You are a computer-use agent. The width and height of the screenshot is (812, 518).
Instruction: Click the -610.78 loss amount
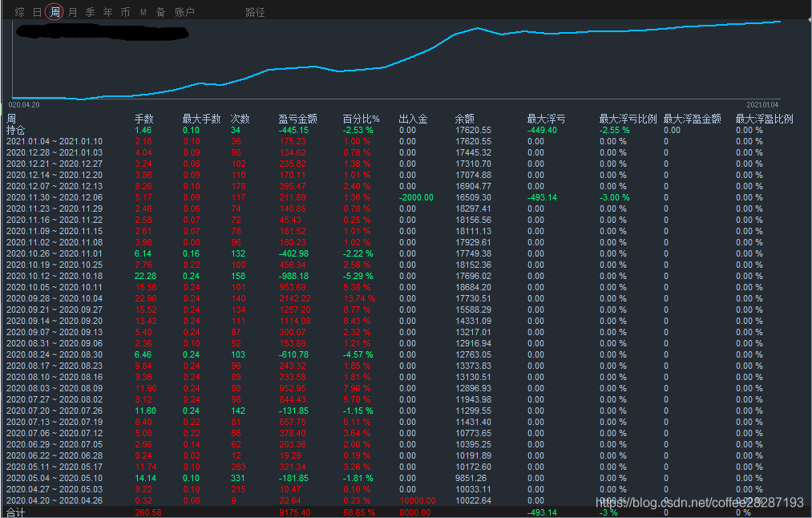293,355
